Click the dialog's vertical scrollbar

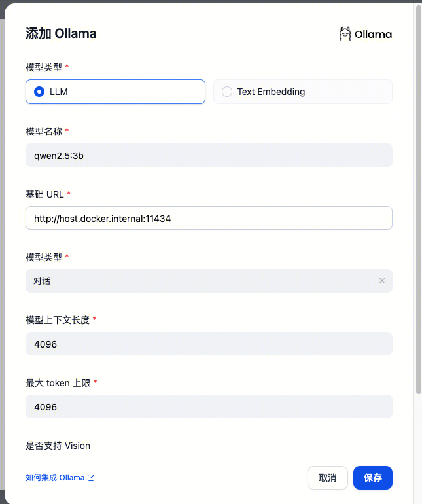[x=419, y=199]
